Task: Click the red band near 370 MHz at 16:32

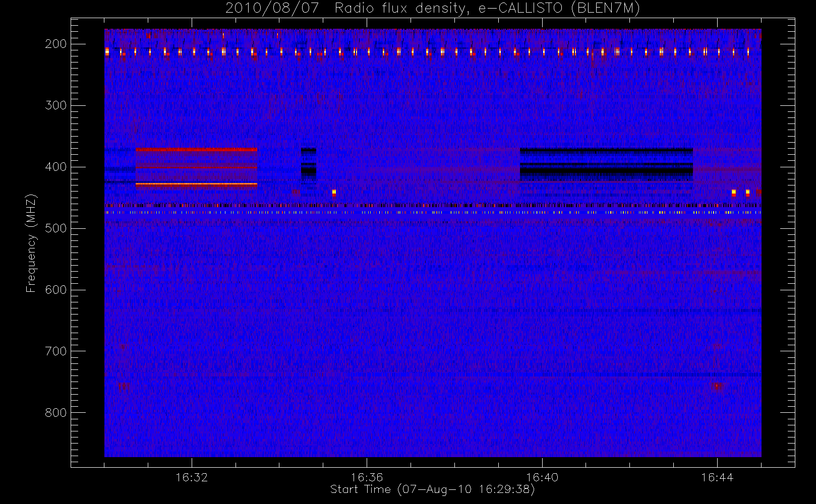Action: (x=196, y=150)
